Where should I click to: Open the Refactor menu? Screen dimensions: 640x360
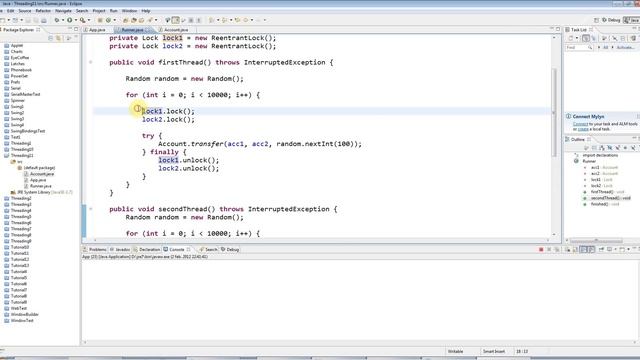pos(43,11)
